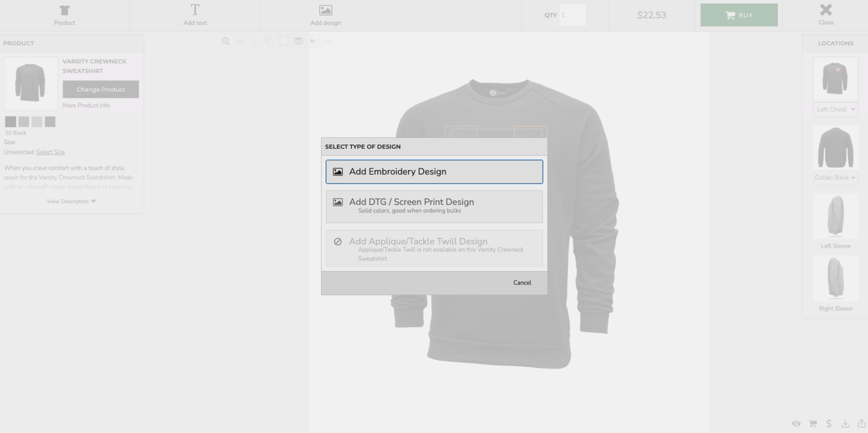The image size is (868, 433).
Task: Click the Select Size link
Action: click(50, 152)
